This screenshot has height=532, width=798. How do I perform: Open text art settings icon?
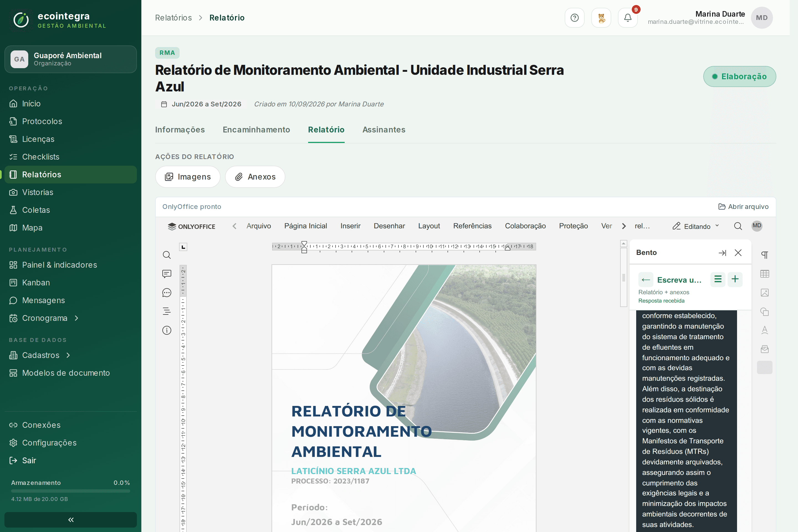pyautogui.click(x=764, y=330)
